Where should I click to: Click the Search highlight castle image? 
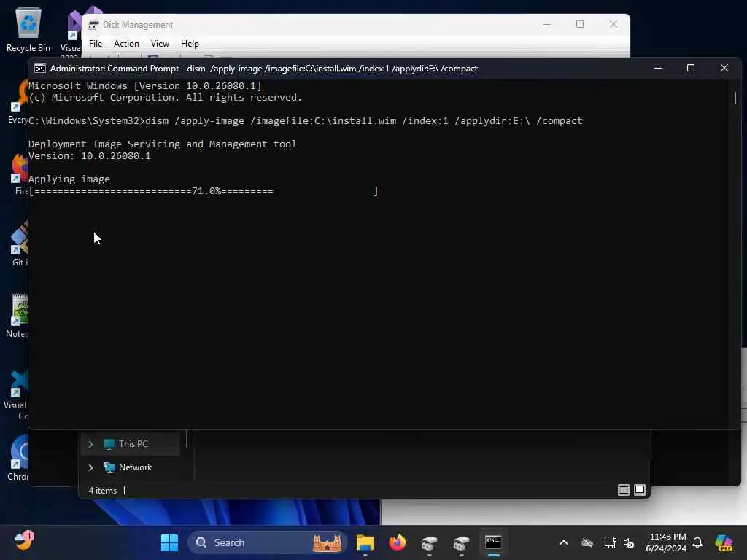click(x=327, y=542)
